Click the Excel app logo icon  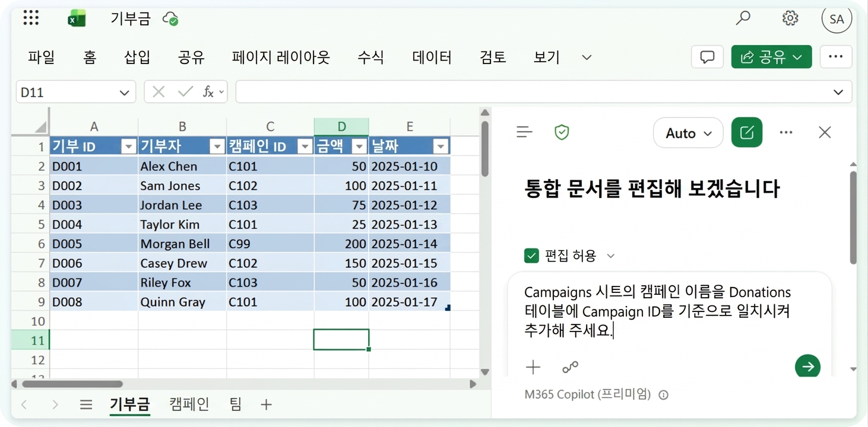[x=77, y=19]
